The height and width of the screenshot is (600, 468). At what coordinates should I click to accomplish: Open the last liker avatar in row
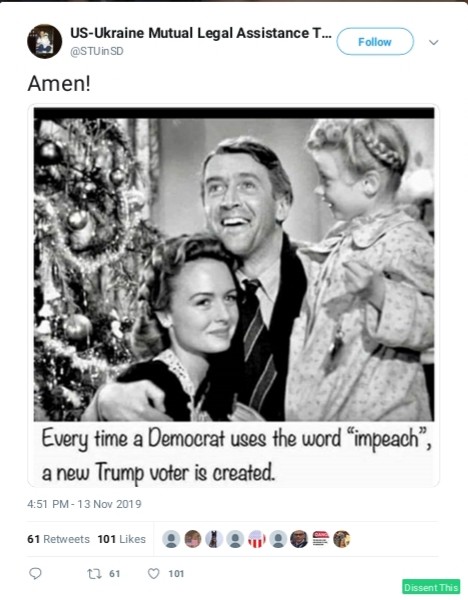tap(342, 539)
